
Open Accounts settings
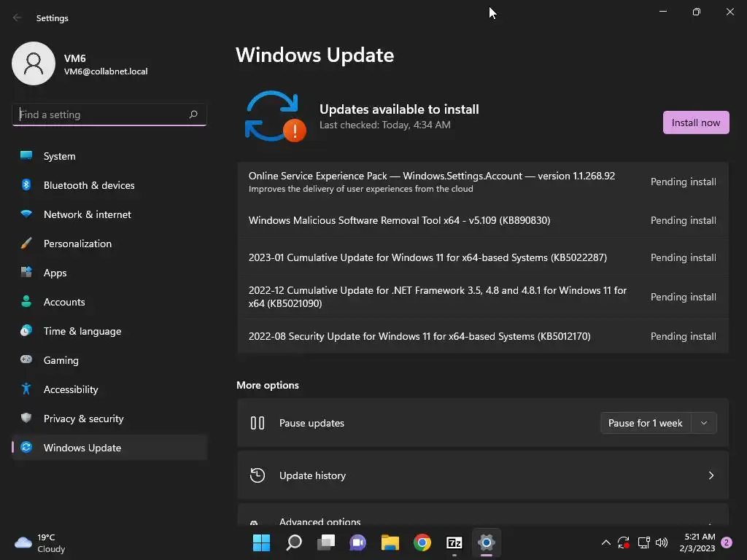pos(109,302)
